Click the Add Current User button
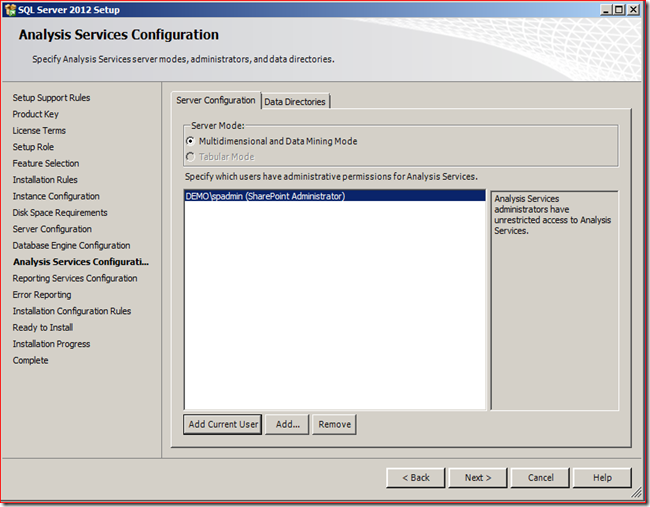The height and width of the screenshot is (507, 650). [x=223, y=425]
